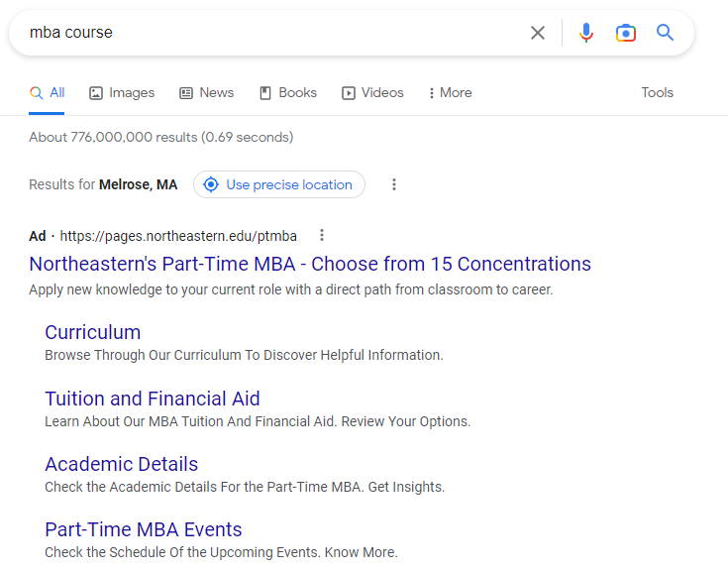Open the Books tab
The image size is (728, 572).
tap(288, 93)
